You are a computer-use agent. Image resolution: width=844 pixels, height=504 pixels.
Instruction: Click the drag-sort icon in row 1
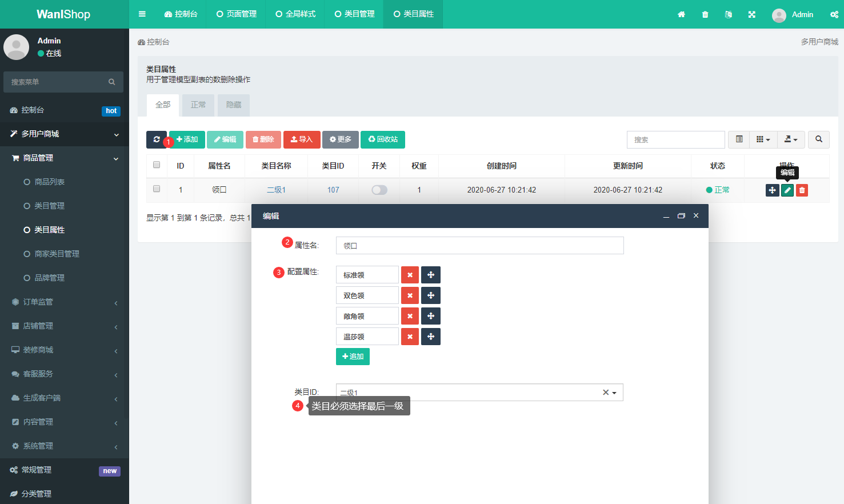pyautogui.click(x=772, y=190)
